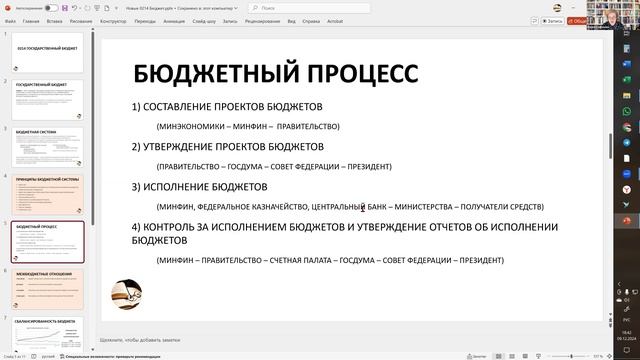Switch to the Вид tab

pyautogui.click(x=291, y=21)
